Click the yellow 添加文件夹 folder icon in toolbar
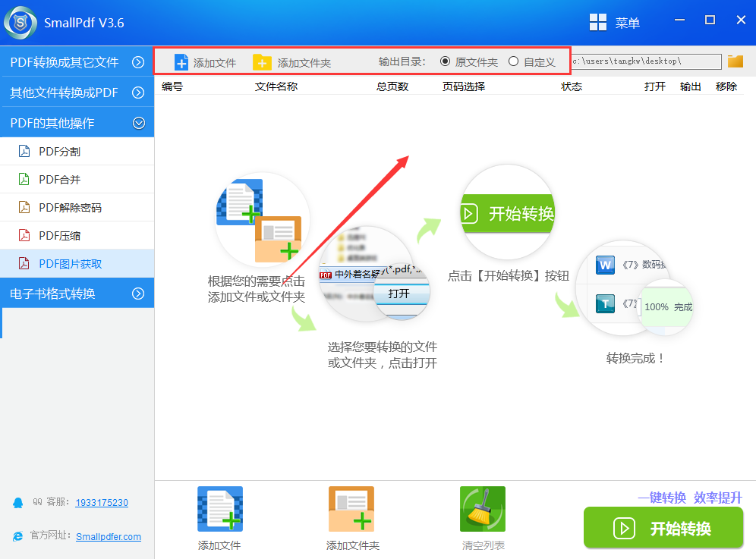 (x=262, y=62)
